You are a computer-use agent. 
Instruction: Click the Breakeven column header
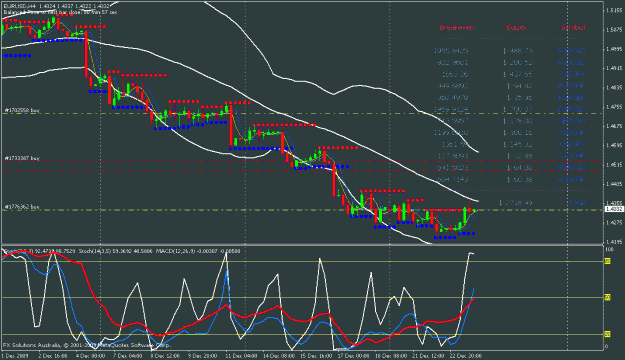coord(457,28)
